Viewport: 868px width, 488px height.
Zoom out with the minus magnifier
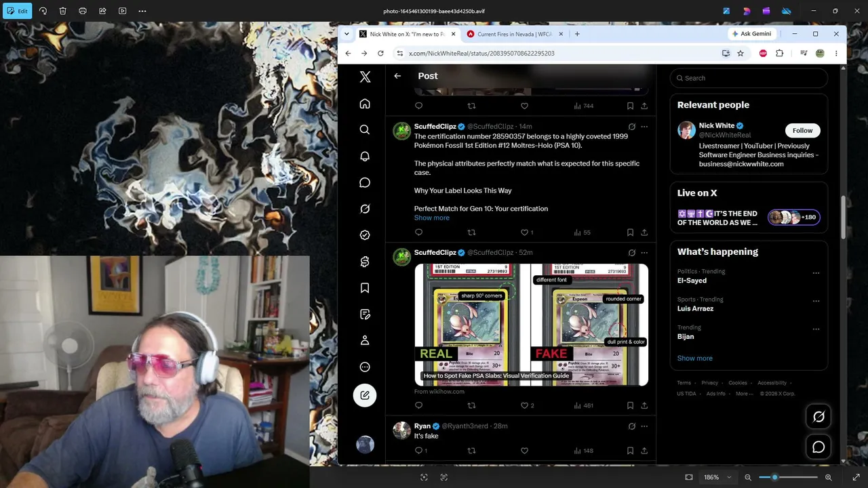click(748, 477)
